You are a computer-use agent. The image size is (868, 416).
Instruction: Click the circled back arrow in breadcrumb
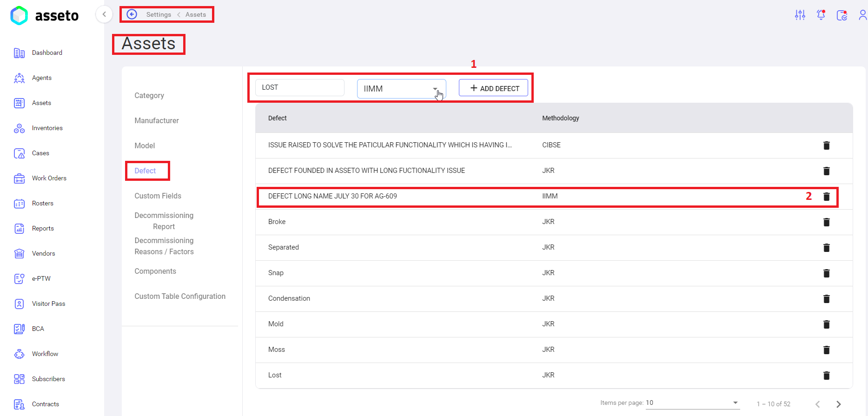[132, 14]
